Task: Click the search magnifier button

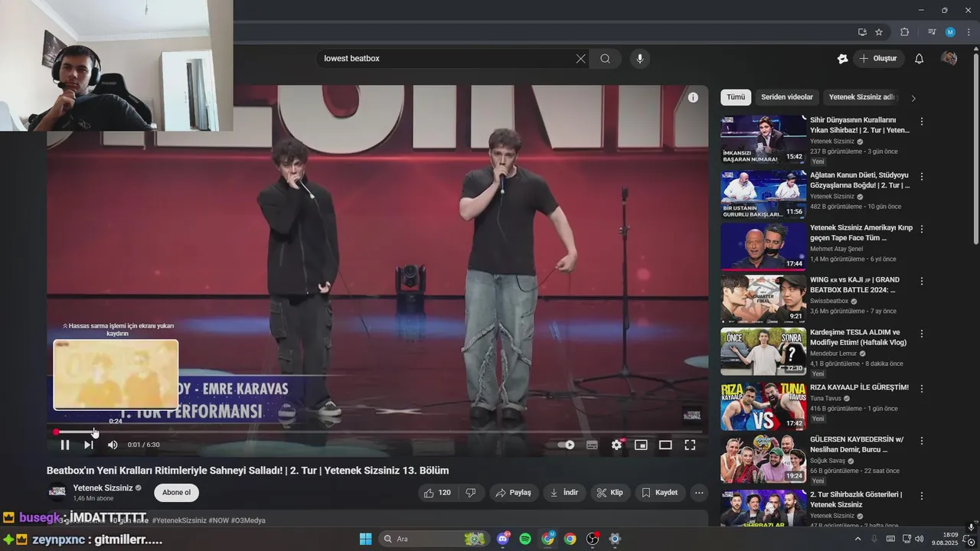Action: (x=605, y=58)
